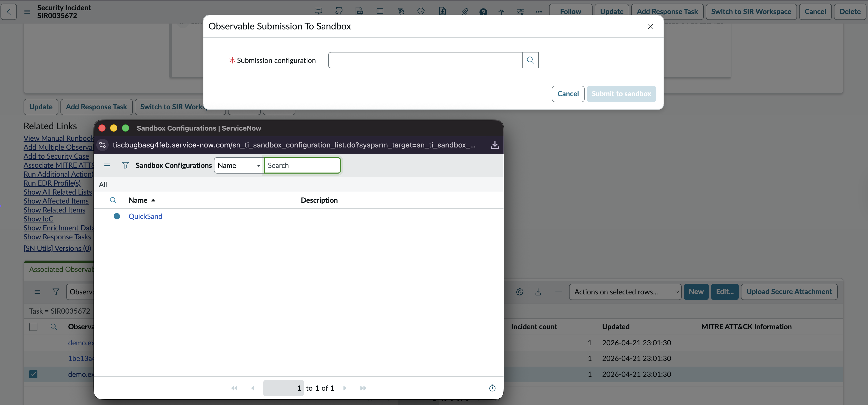Click Switch to SIR Workspace in header
868x405 pixels.
[x=751, y=12]
